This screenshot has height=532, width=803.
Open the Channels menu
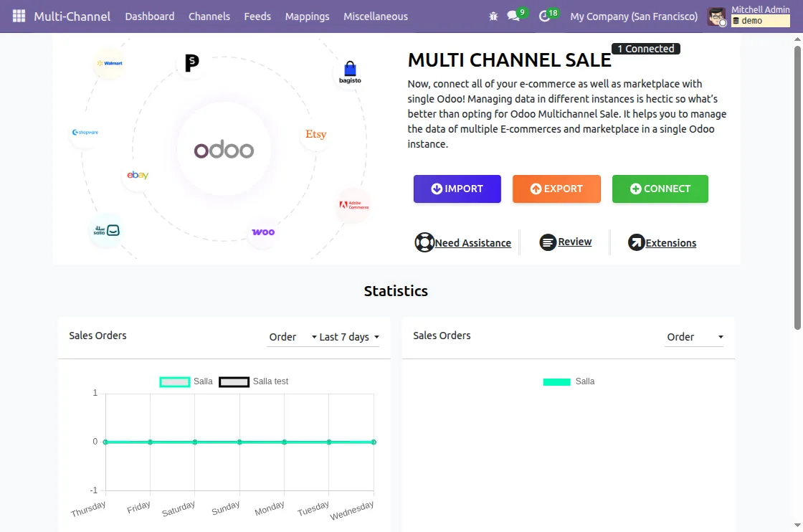click(209, 16)
